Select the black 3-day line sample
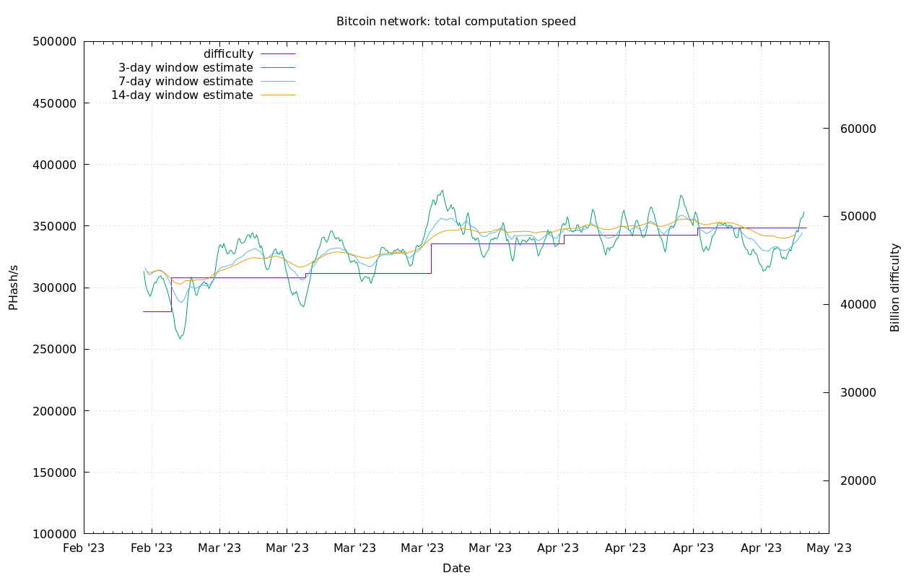 click(278, 67)
